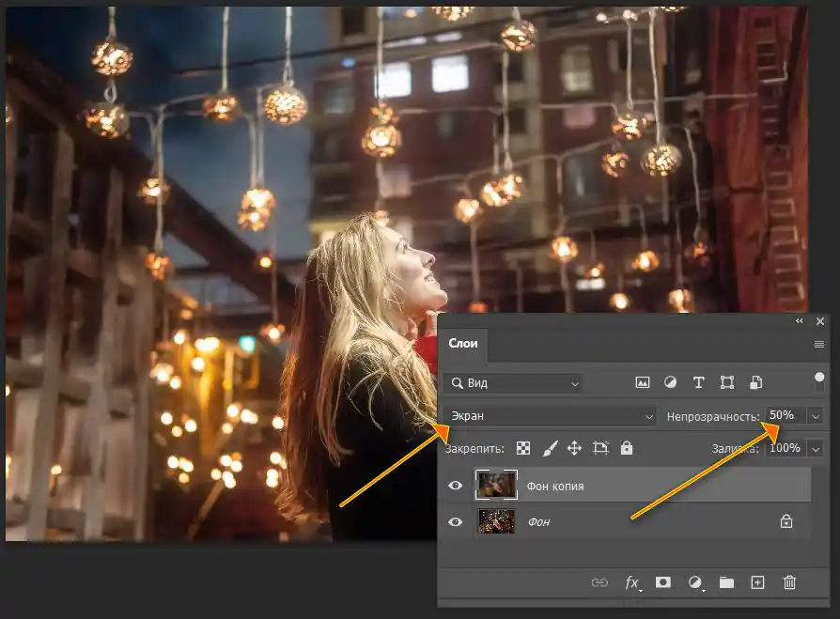Toggle the layer filtering switch

pos(819,381)
